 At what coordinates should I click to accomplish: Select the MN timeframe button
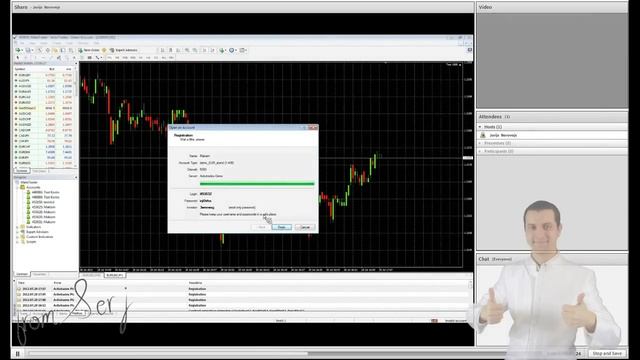pos(171,58)
